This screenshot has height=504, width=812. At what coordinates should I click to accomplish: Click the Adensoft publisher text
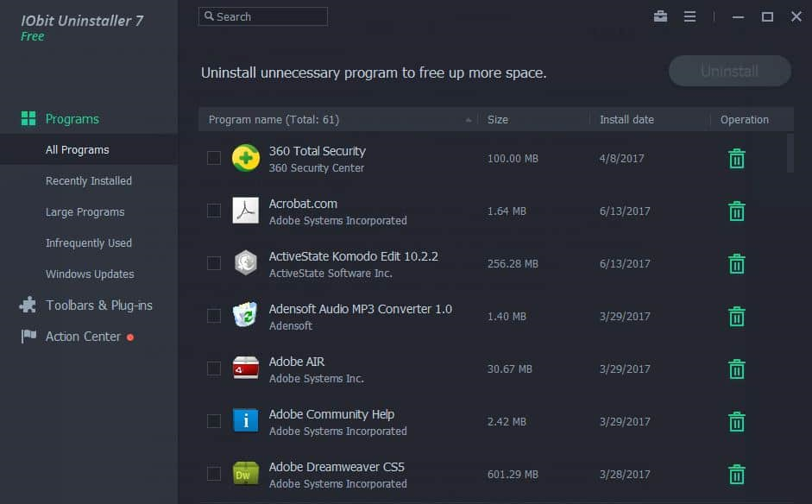click(291, 326)
